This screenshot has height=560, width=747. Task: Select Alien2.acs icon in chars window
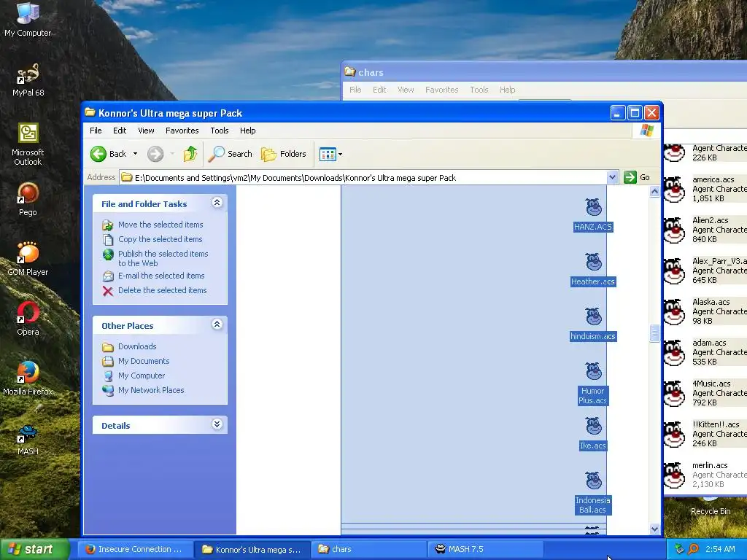coord(675,230)
